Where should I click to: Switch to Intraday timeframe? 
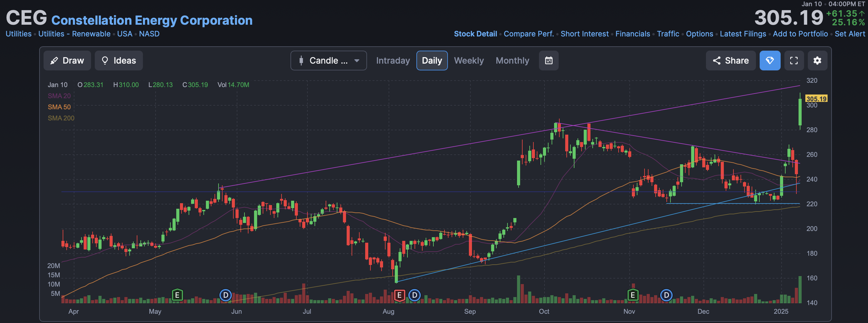(393, 61)
